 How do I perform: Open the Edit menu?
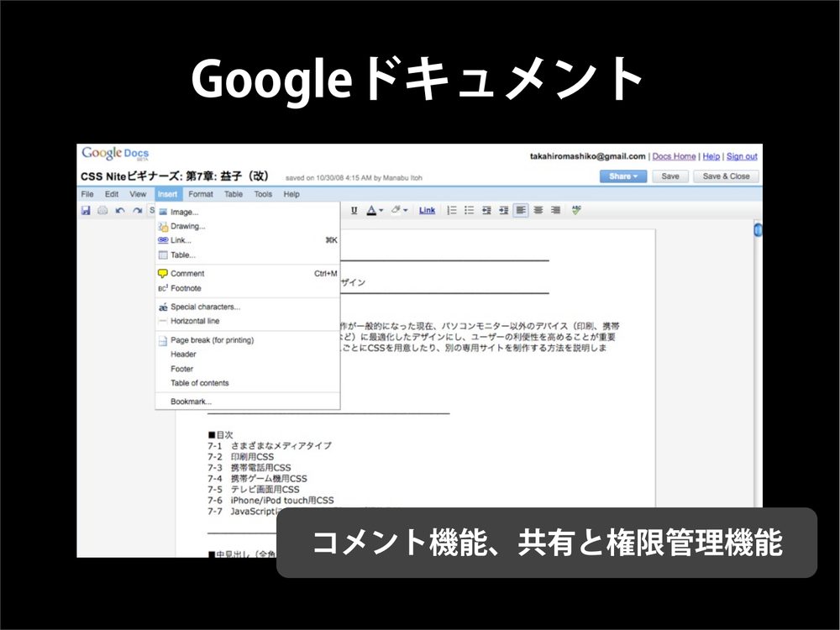[112, 194]
